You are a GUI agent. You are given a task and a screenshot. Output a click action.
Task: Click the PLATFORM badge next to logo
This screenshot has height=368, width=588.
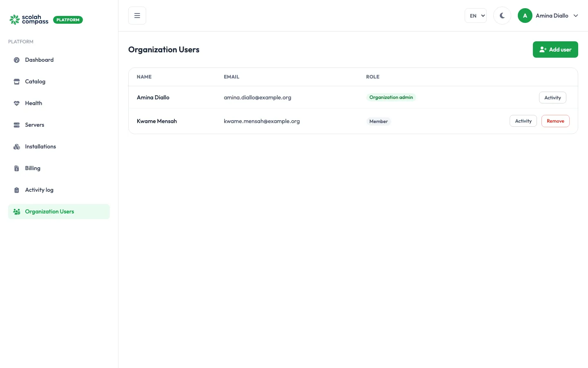pyautogui.click(x=68, y=20)
